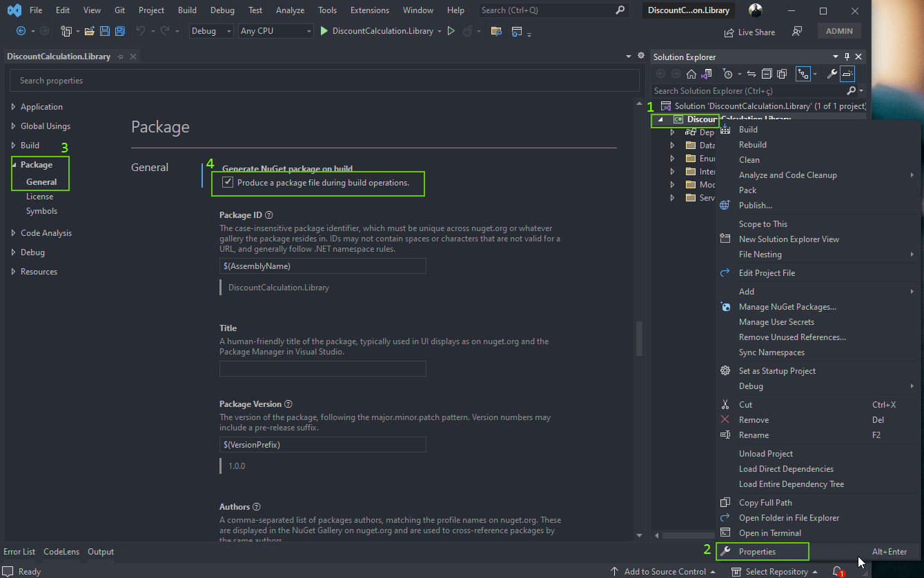The image size is (924, 578).
Task: Click the Solution Explorer Home icon
Action: (x=691, y=74)
